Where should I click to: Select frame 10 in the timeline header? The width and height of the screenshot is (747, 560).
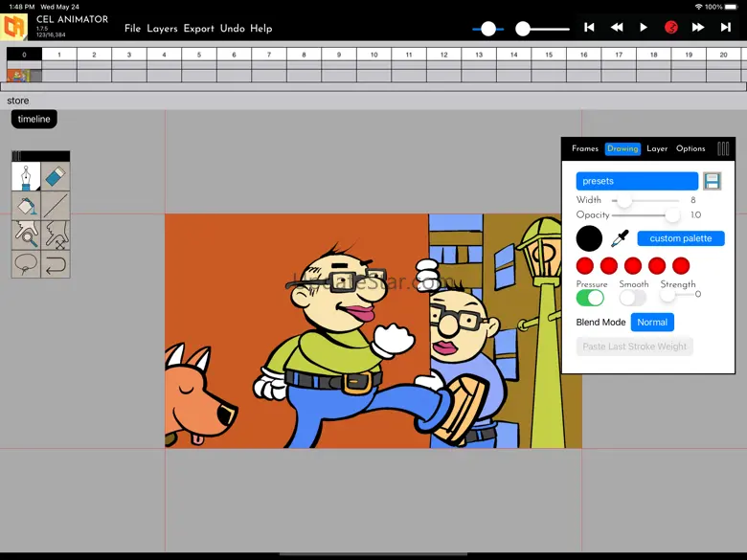coord(373,55)
